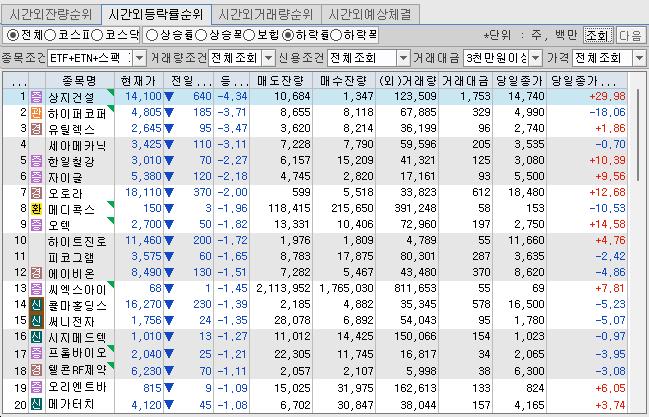
Task: Sort by the 거래대금 column header
Action: [465, 81]
